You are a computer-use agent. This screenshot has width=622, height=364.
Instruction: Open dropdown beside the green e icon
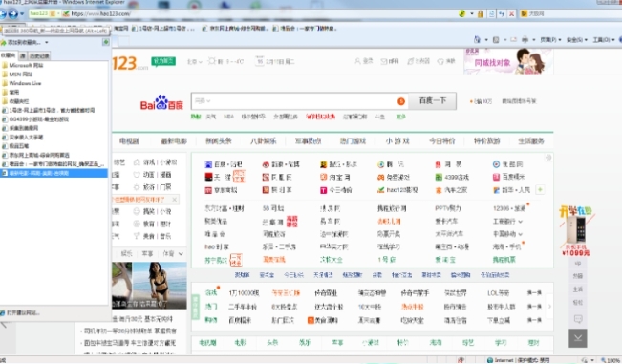472,14
